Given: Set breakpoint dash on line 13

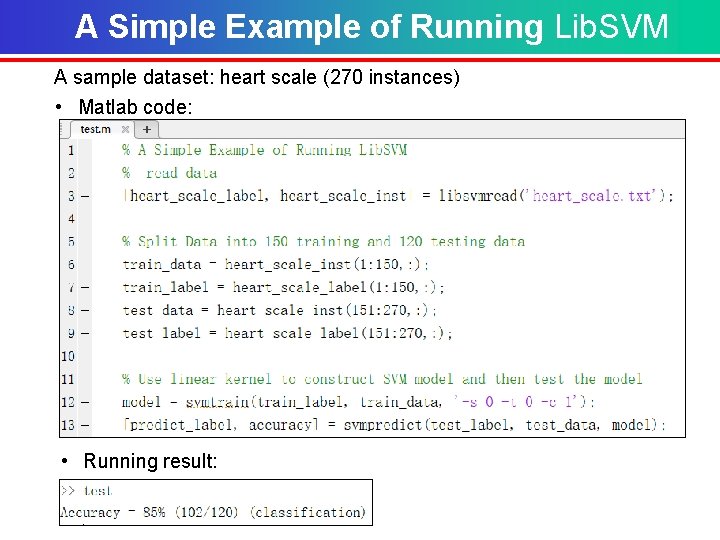Looking at the screenshot, I should [85, 425].
